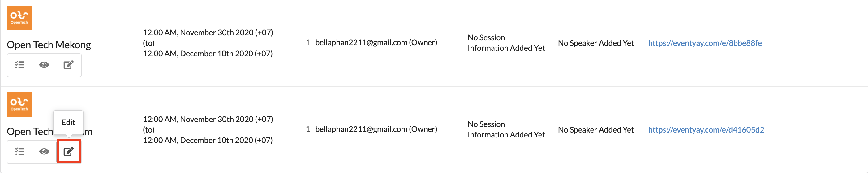
Task: Click the OpenTech logo of the first event
Action: (x=19, y=18)
